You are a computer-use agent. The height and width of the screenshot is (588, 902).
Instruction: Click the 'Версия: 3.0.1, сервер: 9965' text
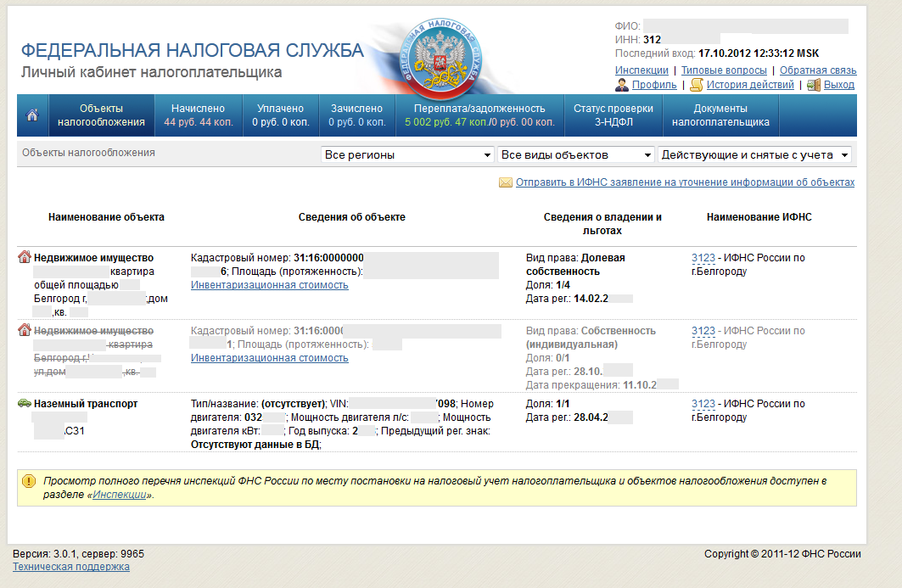click(78, 554)
